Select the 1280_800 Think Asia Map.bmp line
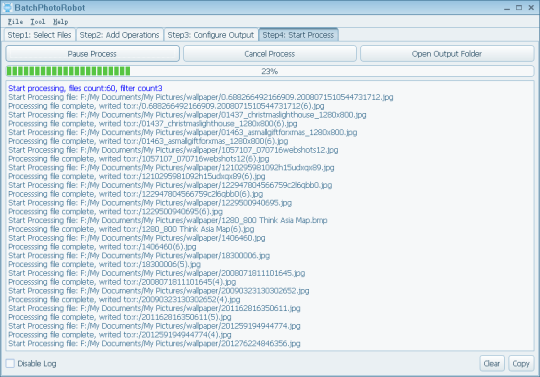Screen dimensions: 540x377 pyautogui.click(x=168, y=220)
